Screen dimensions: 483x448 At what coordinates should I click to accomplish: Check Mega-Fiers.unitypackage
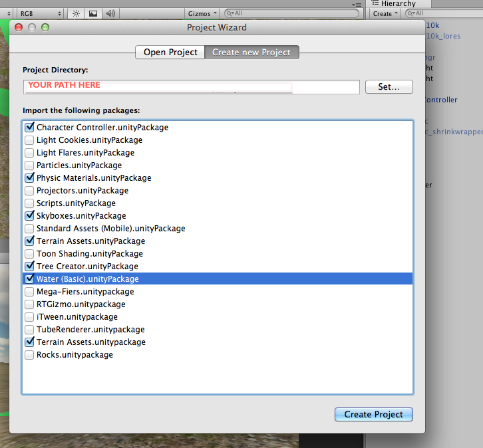[x=29, y=291]
